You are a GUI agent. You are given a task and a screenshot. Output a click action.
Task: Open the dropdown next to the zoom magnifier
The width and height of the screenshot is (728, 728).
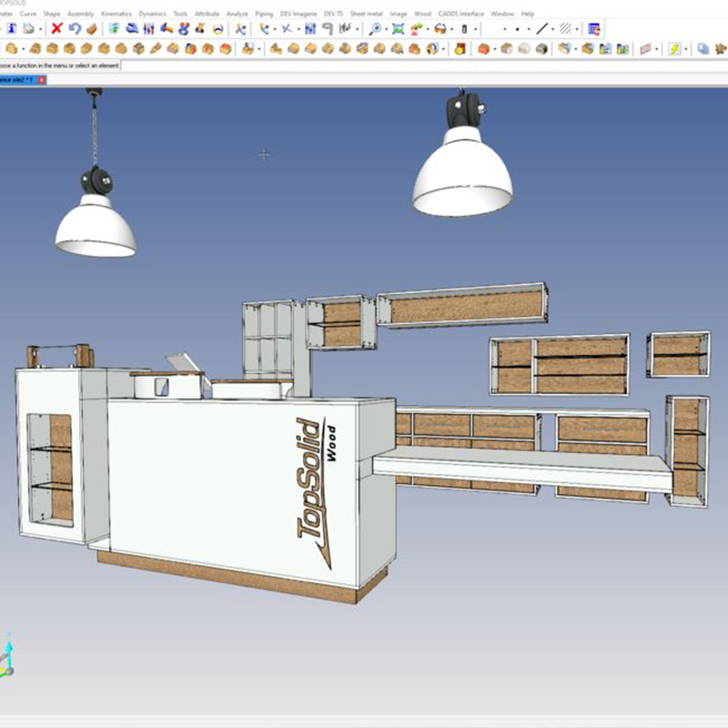pos(386,29)
